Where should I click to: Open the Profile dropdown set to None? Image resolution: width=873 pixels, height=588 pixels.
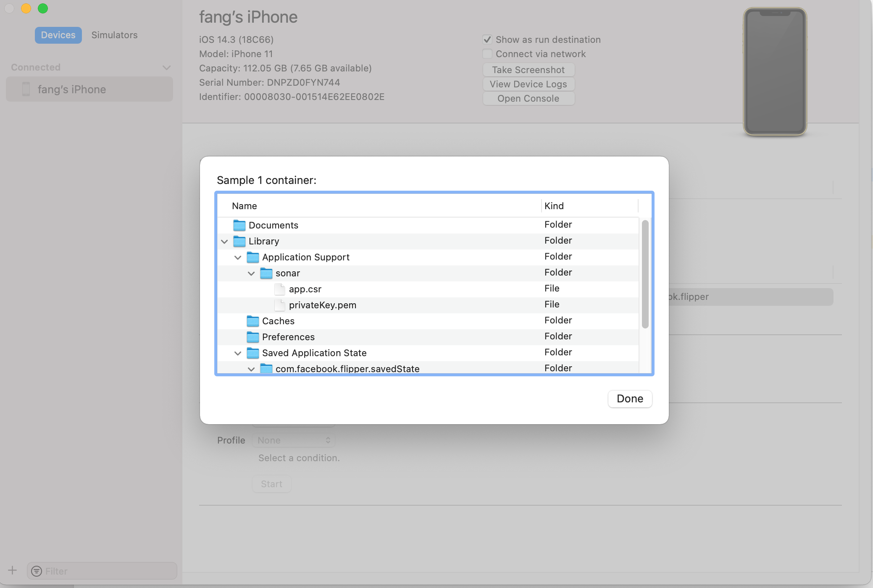tap(293, 440)
